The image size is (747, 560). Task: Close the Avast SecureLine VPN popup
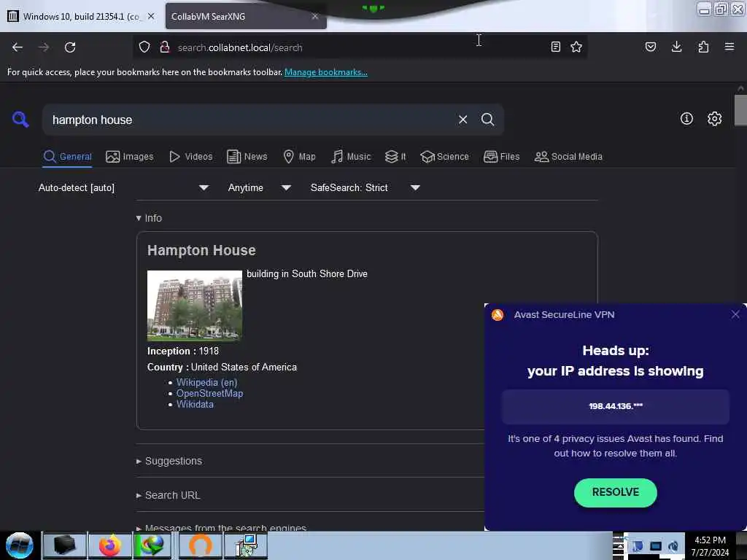735,314
